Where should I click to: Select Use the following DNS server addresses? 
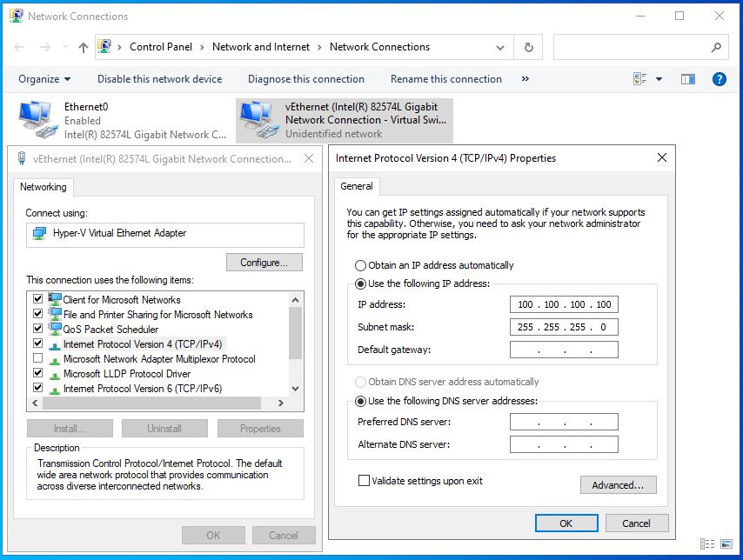[x=360, y=401]
